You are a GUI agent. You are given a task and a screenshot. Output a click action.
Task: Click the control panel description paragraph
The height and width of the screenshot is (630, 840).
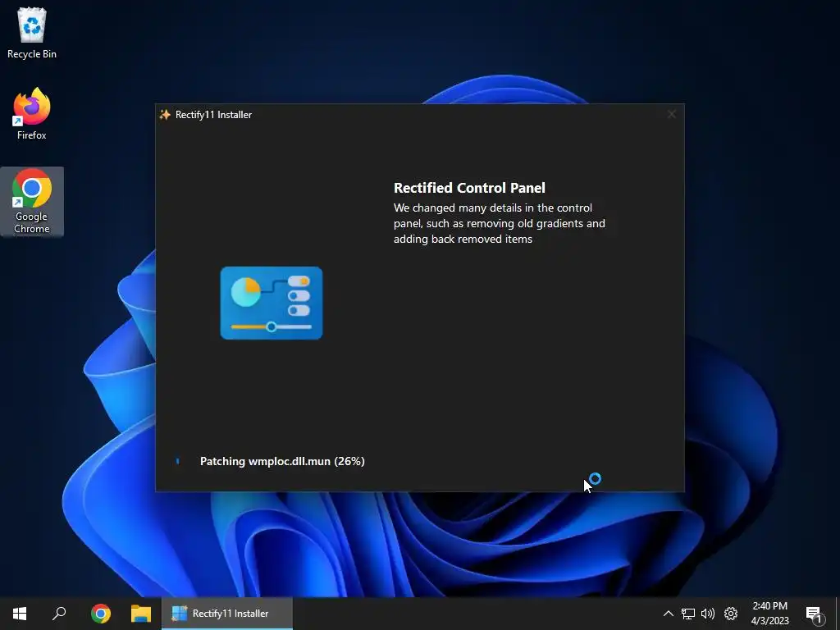point(500,223)
